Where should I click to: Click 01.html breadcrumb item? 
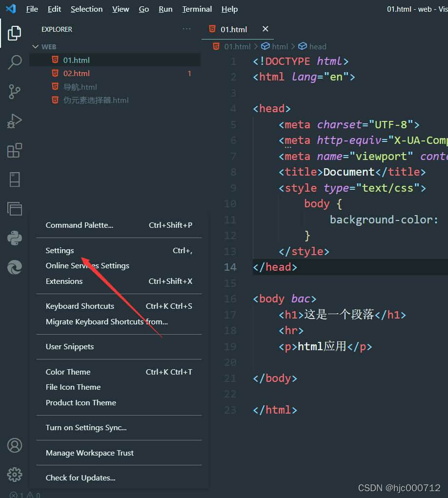(x=237, y=47)
